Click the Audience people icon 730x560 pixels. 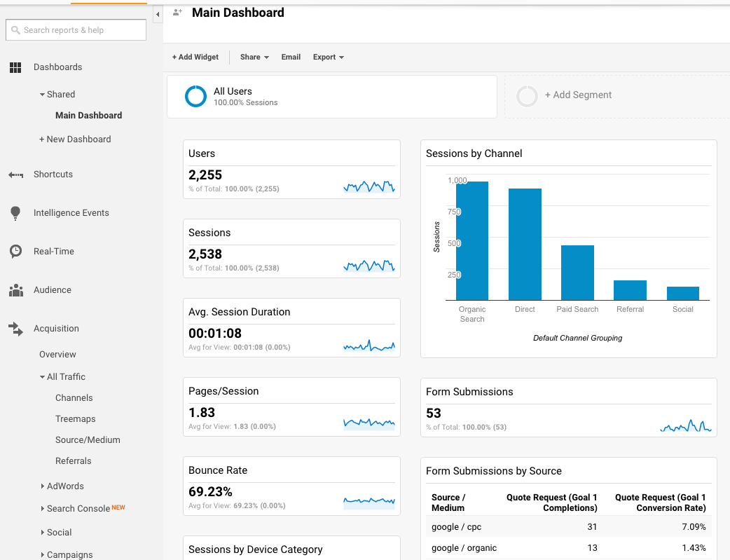[15, 290]
